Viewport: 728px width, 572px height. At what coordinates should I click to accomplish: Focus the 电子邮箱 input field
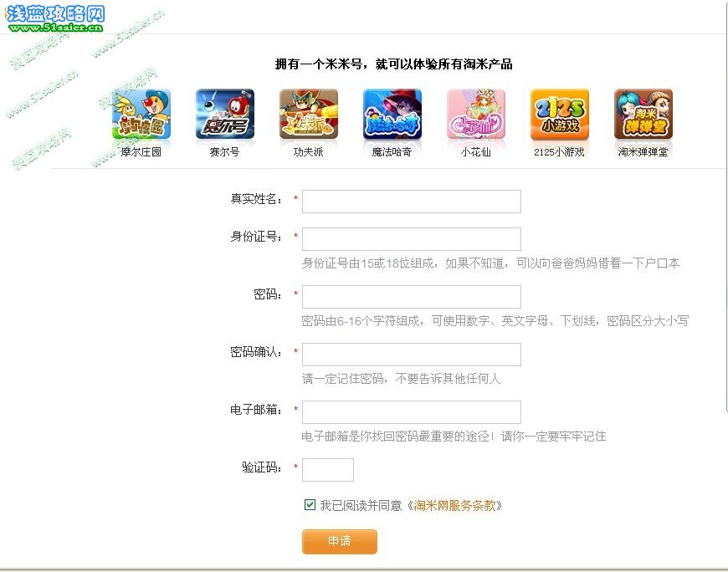(412, 412)
